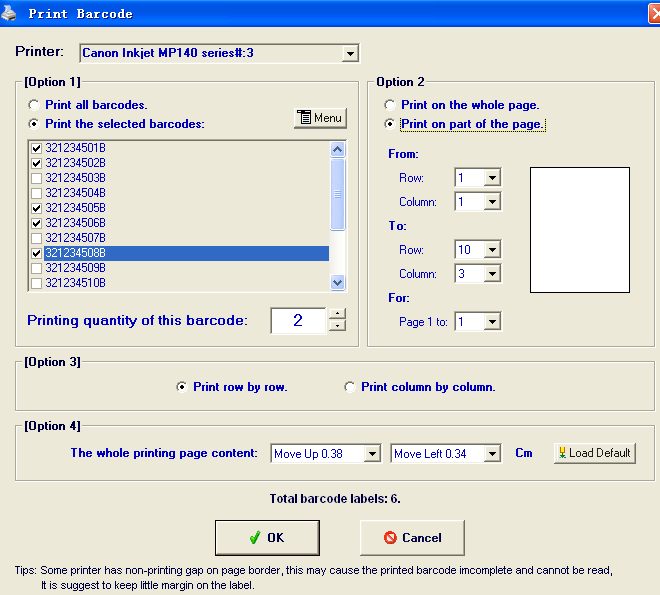Select barcode row 321234507B text
The height and width of the screenshot is (595, 660).
(75, 238)
